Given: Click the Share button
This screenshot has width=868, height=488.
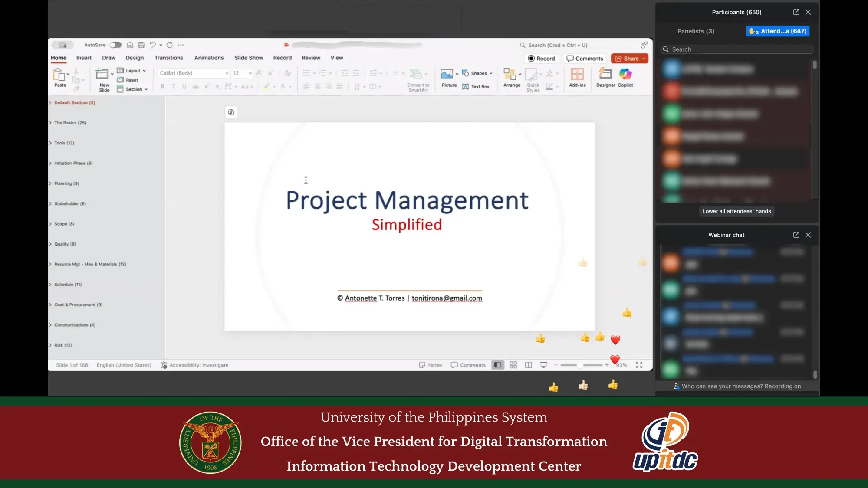Looking at the screenshot, I should (629, 59).
